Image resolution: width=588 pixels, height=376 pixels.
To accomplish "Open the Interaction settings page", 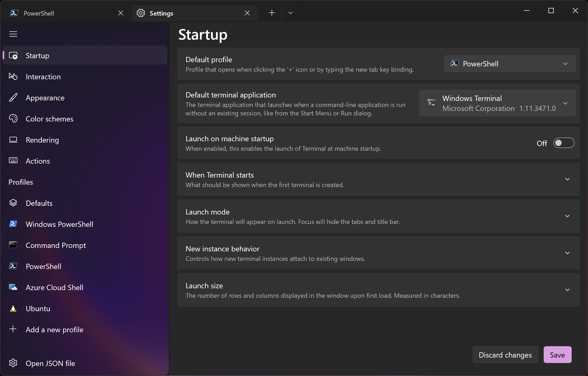I will [43, 77].
